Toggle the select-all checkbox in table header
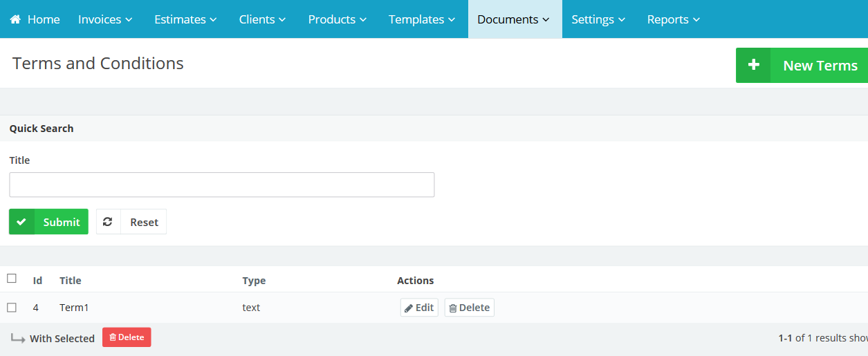This screenshot has height=356, width=868. coord(12,279)
